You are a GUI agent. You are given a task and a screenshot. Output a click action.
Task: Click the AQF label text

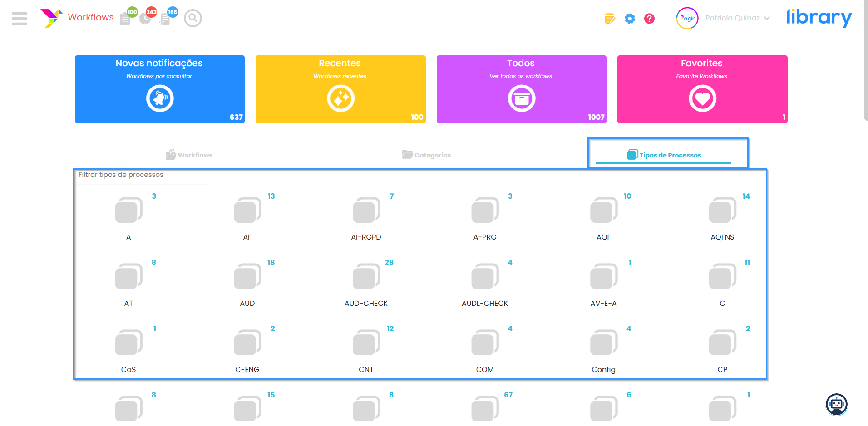point(604,237)
